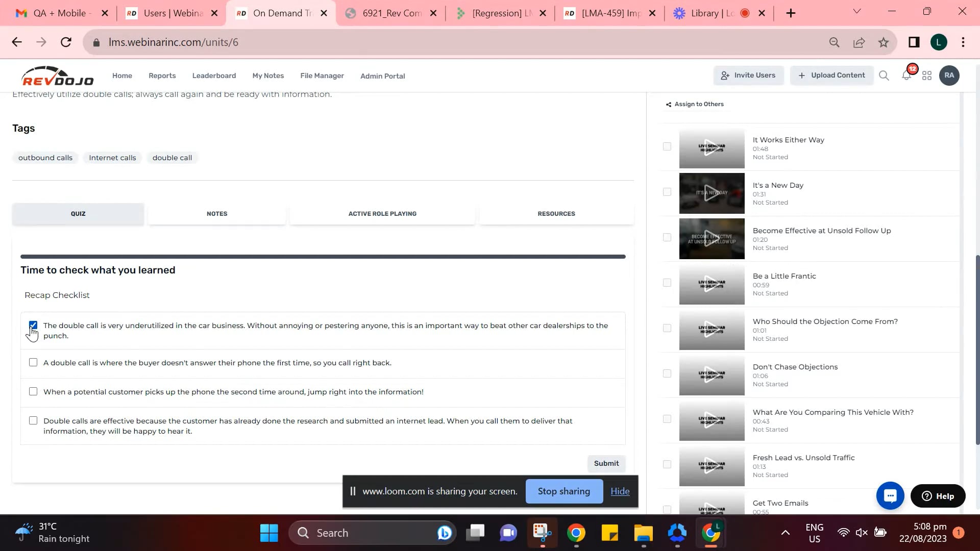Open a new browser tab
The height and width of the screenshot is (551, 980).
pos(791,13)
